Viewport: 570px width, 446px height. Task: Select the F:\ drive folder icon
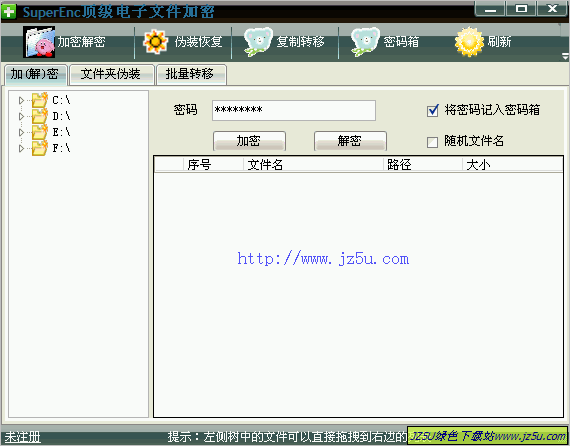click(40, 148)
